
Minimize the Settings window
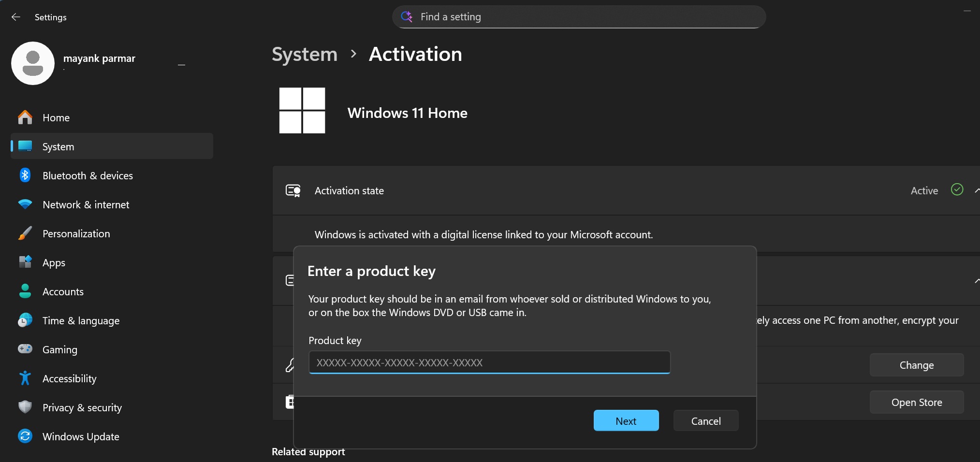click(967, 11)
